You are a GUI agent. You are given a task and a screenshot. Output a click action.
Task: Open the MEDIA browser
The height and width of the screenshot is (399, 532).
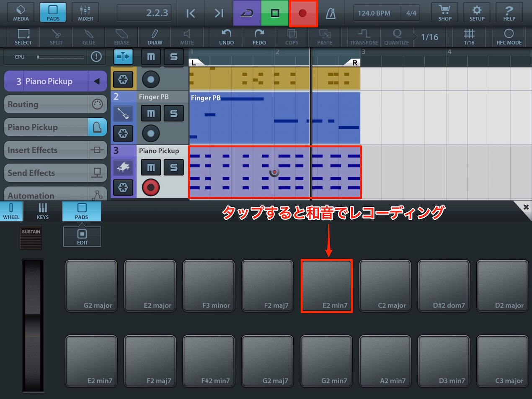[x=21, y=13]
